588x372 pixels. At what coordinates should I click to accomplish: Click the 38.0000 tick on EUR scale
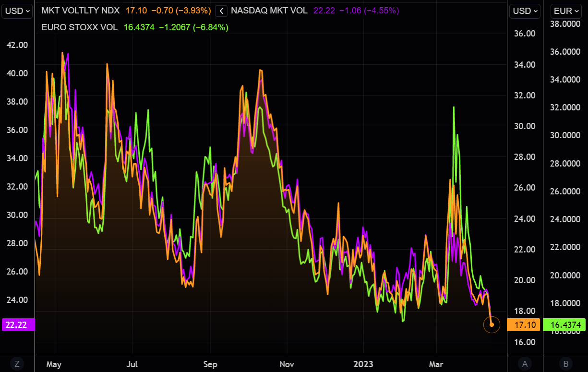[565, 23]
